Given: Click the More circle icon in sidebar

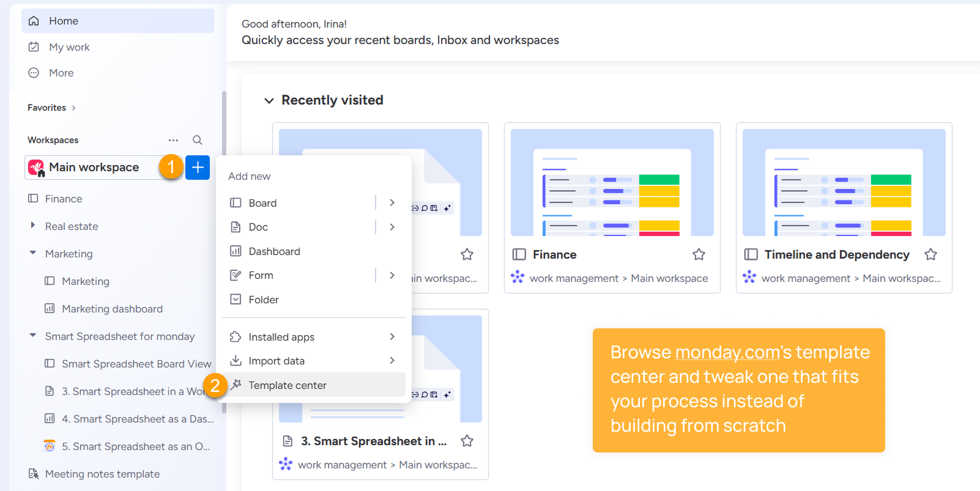Looking at the screenshot, I should (34, 73).
